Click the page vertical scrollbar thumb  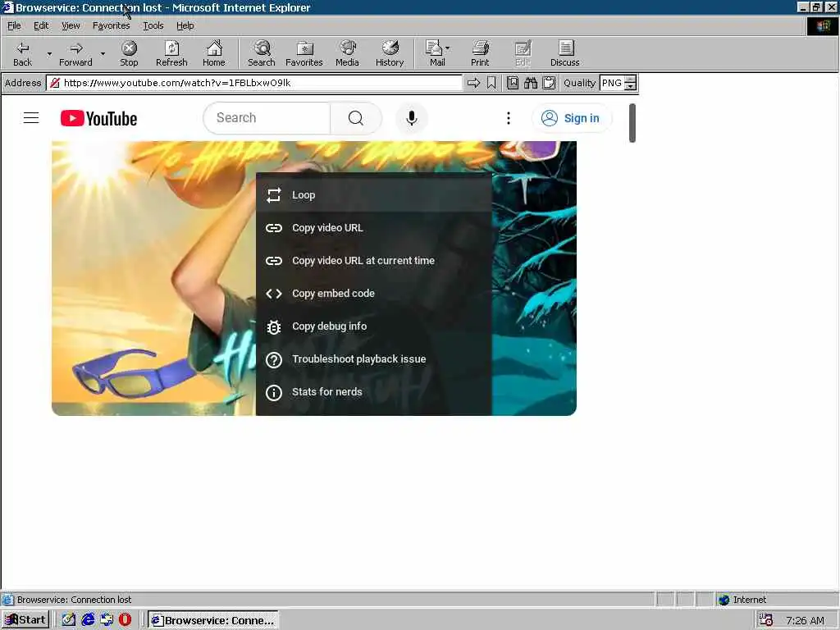point(632,123)
